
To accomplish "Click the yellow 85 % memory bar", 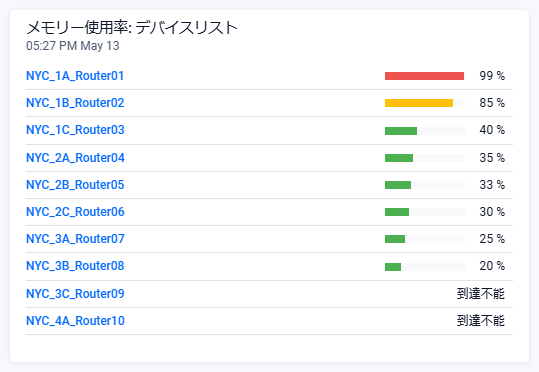I will 419,103.
